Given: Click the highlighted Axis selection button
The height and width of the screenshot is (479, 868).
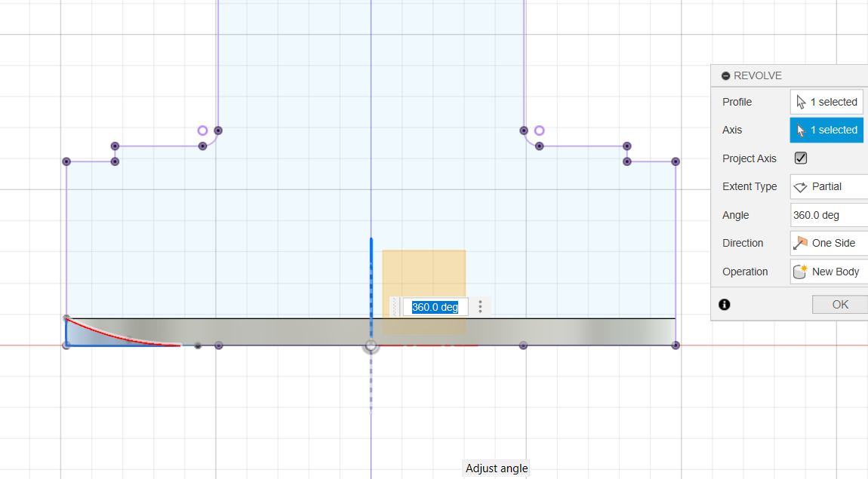Looking at the screenshot, I should tap(826, 130).
